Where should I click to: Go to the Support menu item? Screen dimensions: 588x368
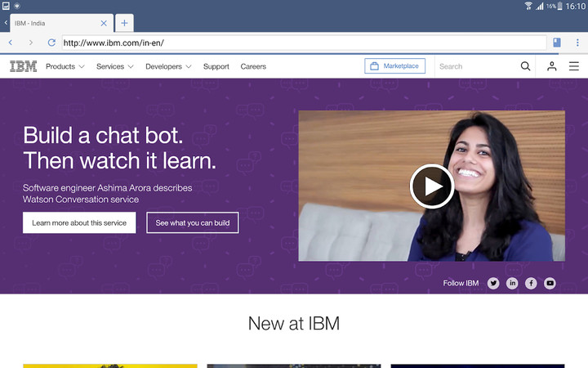216,66
